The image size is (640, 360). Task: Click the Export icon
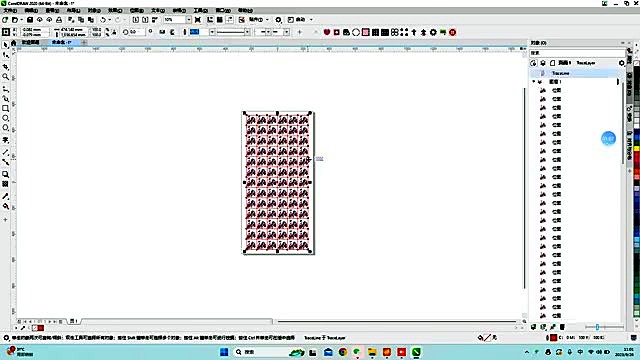point(145,20)
